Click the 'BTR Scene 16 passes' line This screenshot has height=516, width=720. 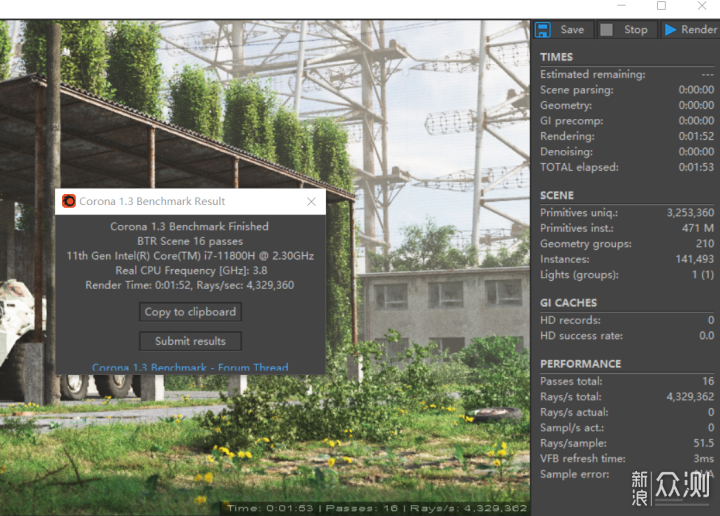click(x=190, y=241)
